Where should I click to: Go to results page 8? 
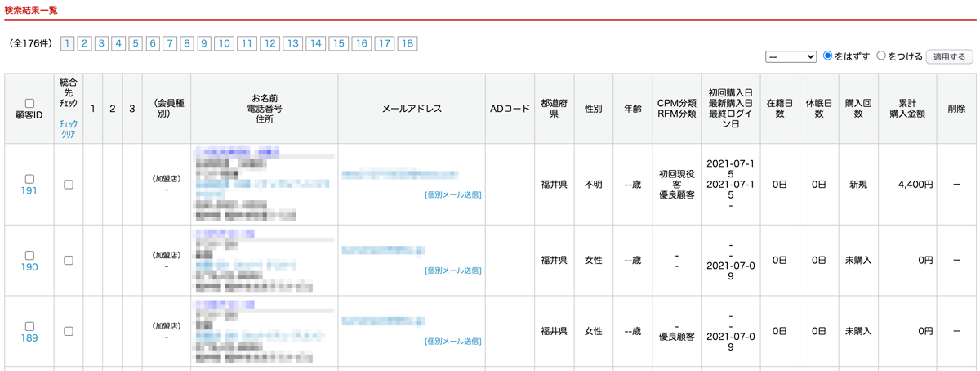(187, 43)
